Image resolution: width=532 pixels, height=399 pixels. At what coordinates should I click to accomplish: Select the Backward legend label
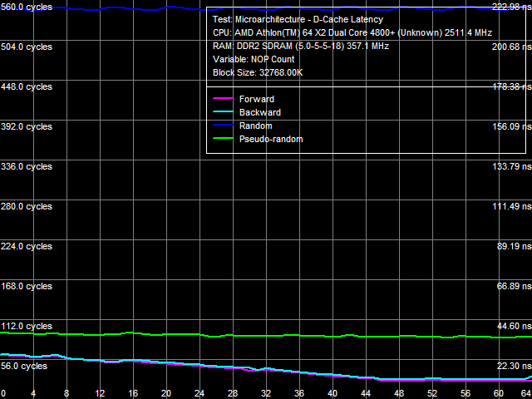click(259, 112)
